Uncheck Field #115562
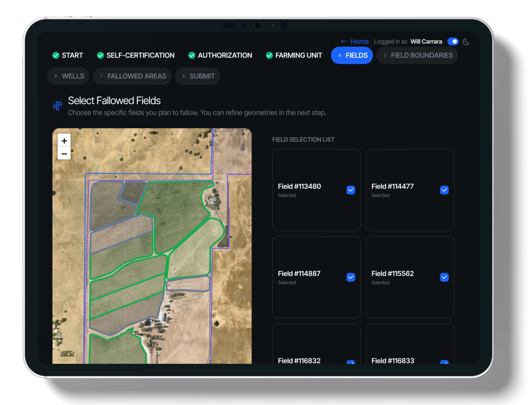 (x=444, y=277)
